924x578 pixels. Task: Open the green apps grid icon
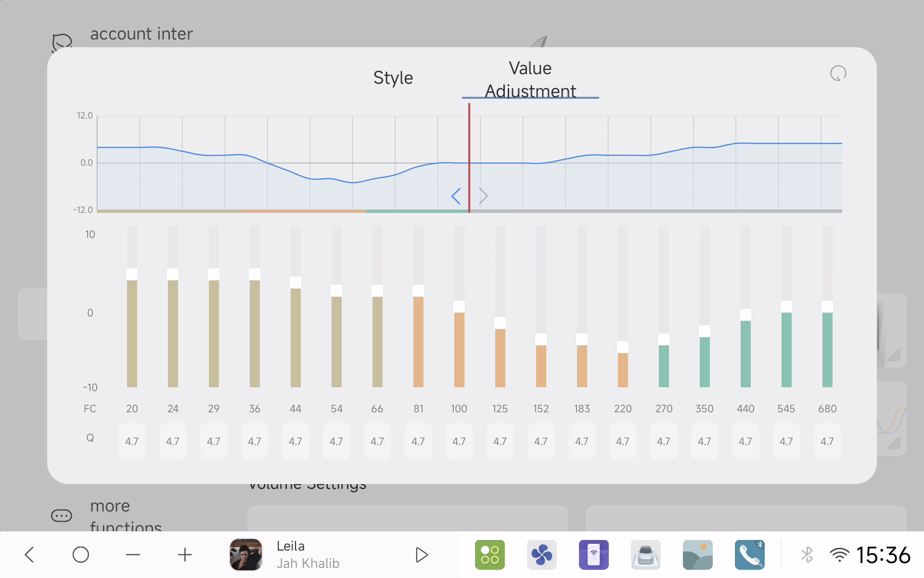489,555
